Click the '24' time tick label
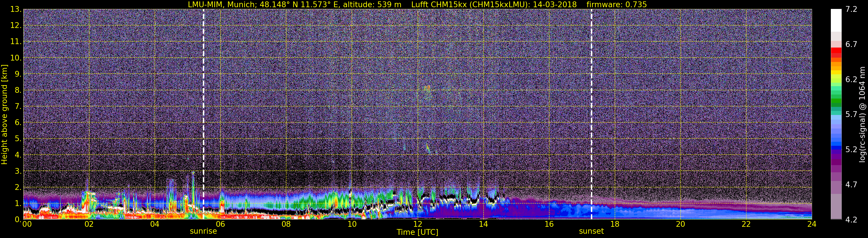 pos(812,224)
